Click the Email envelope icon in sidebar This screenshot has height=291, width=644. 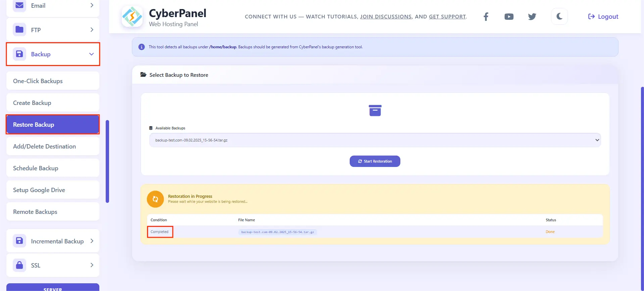click(x=19, y=5)
